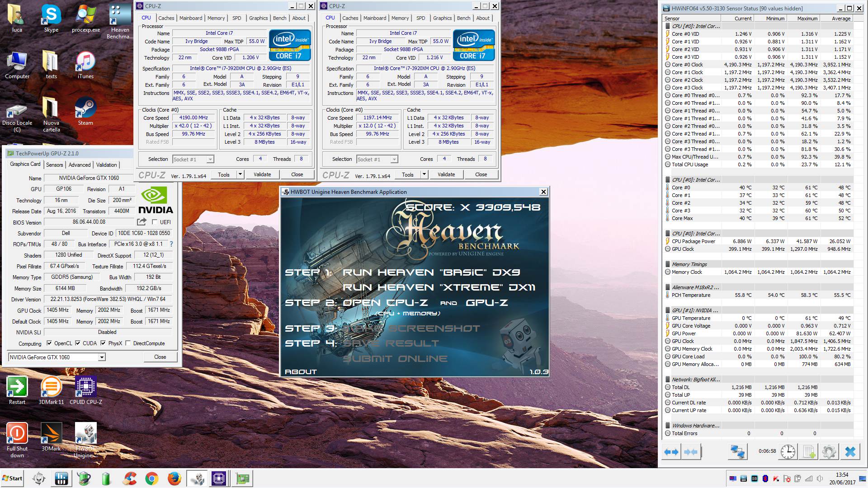
Task: Open the CPUID CPU-Z desktop shortcut
Action: pyautogui.click(x=86, y=390)
